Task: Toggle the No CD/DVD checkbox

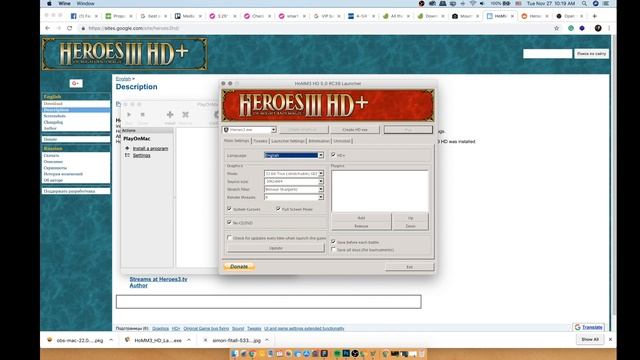Action: (x=229, y=222)
